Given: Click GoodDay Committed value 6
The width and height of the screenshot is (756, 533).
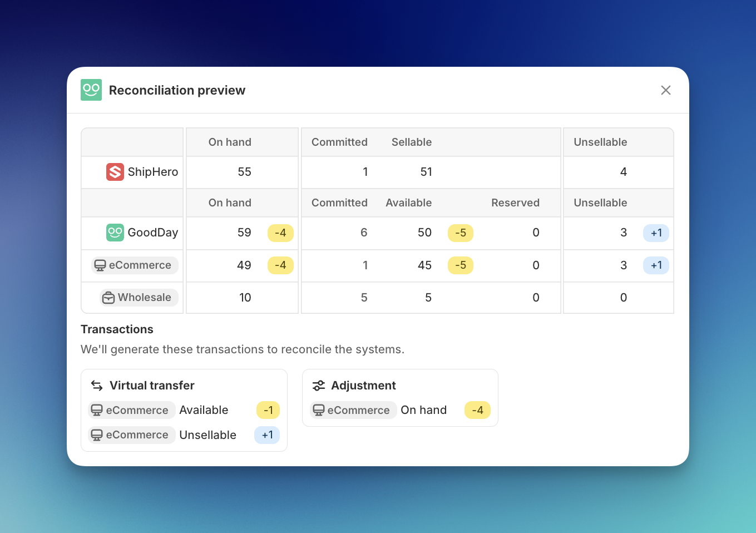Looking at the screenshot, I should tap(364, 233).
